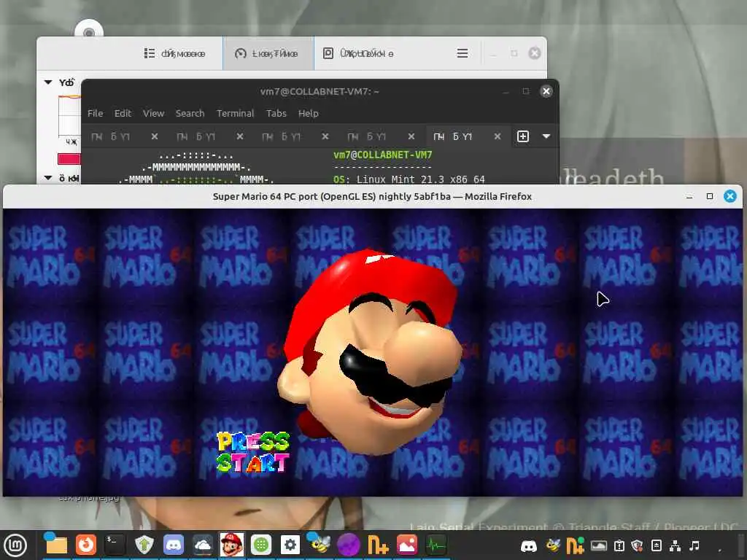Close the fourth terminal tab
Screen dimensions: 747x560
(411, 136)
